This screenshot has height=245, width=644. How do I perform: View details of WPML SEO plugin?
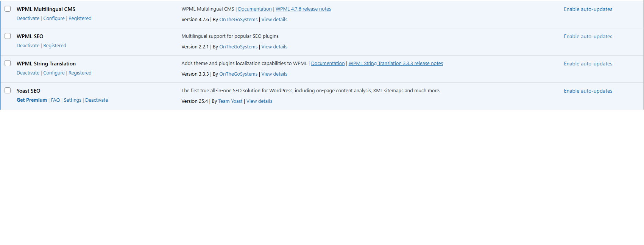[274, 47]
